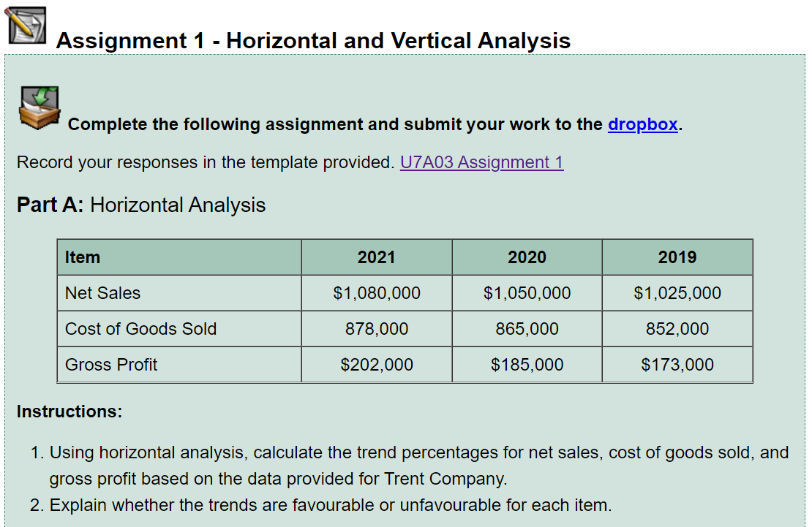
Task: Select the 2021 column header
Action: pos(377,257)
